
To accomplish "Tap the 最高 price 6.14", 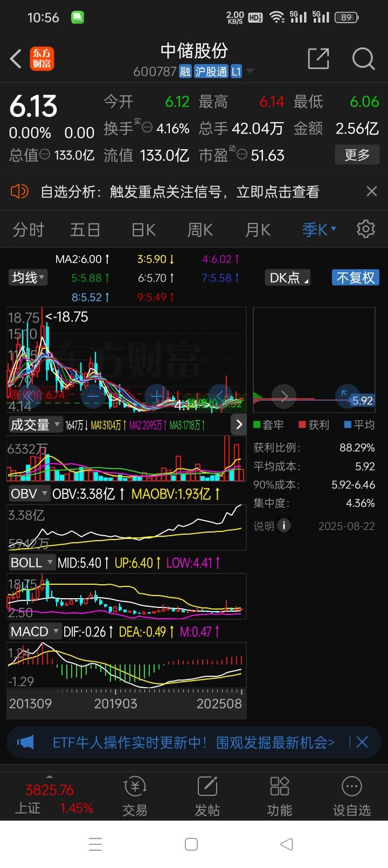I will point(272,101).
